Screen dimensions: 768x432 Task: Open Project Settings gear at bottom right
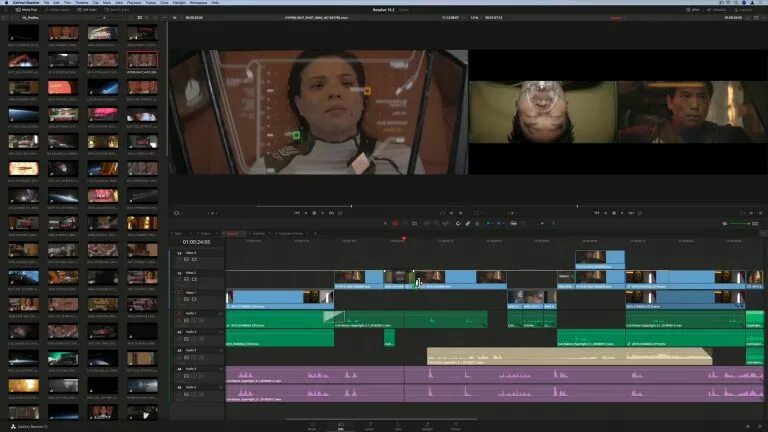[759, 427]
